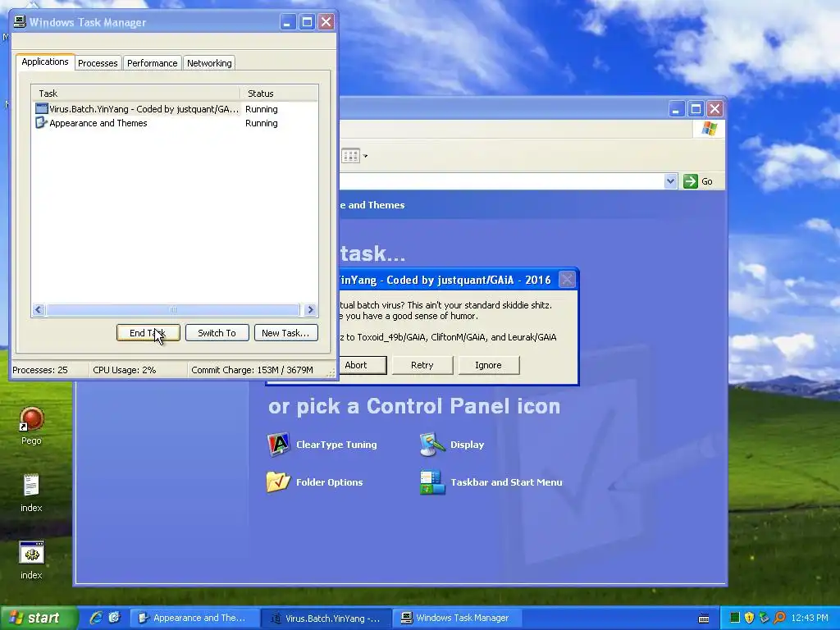Click the CPU Usage: 2% status entry
Image resolution: width=840 pixels, height=630 pixels.
(125, 370)
